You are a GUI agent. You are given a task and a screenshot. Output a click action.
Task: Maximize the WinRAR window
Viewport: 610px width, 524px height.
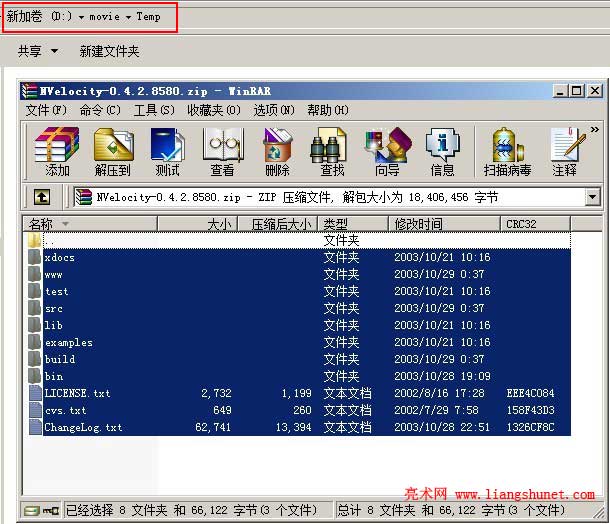pyautogui.click(x=577, y=91)
